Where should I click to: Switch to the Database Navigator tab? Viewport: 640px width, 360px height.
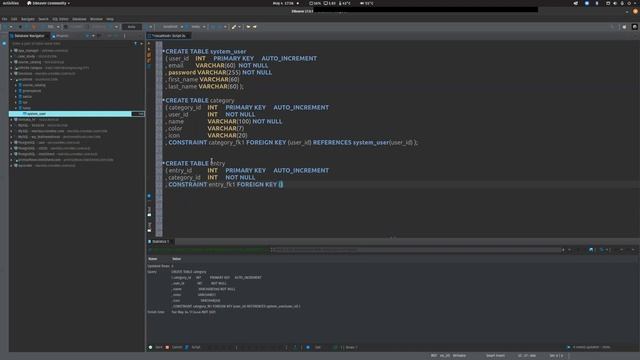[x=28, y=36]
